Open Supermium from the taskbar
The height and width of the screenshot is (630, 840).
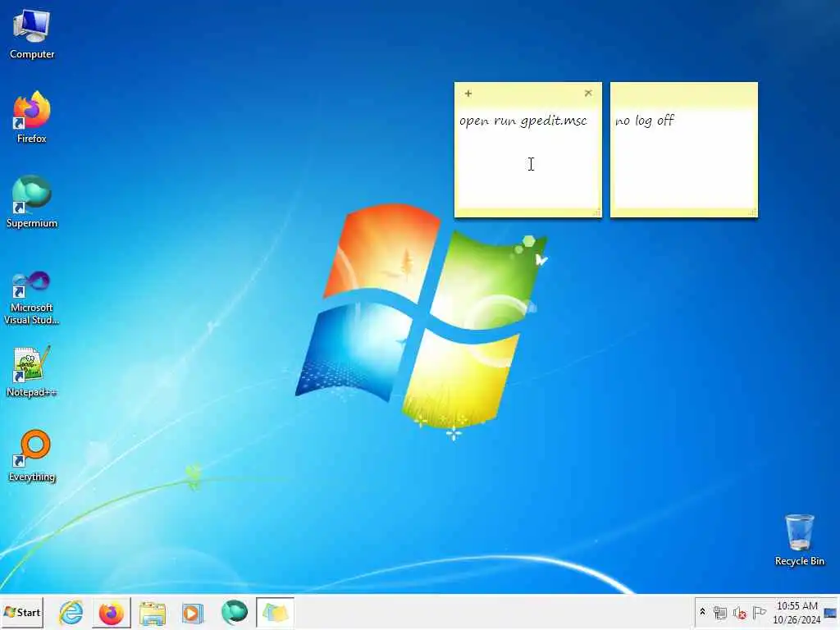(x=234, y=612)
